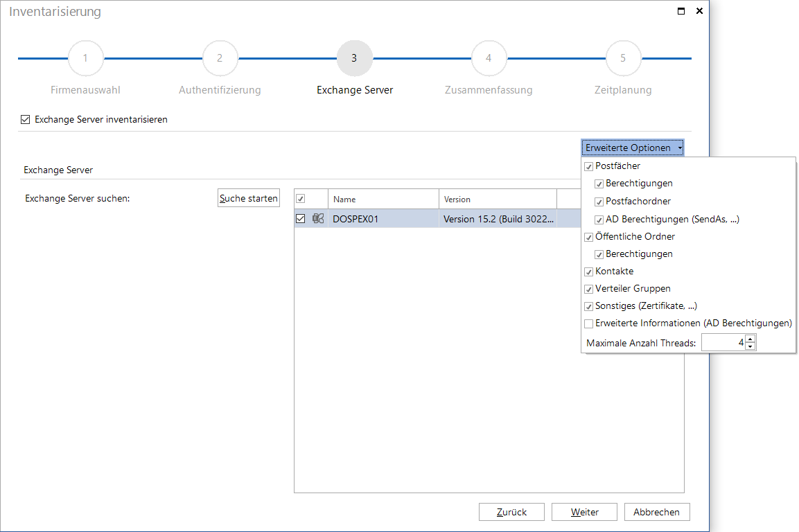The image size is (799, 532).
Task: Toggle Verteiler Gruppen checkbox
Action: [588, 289]
